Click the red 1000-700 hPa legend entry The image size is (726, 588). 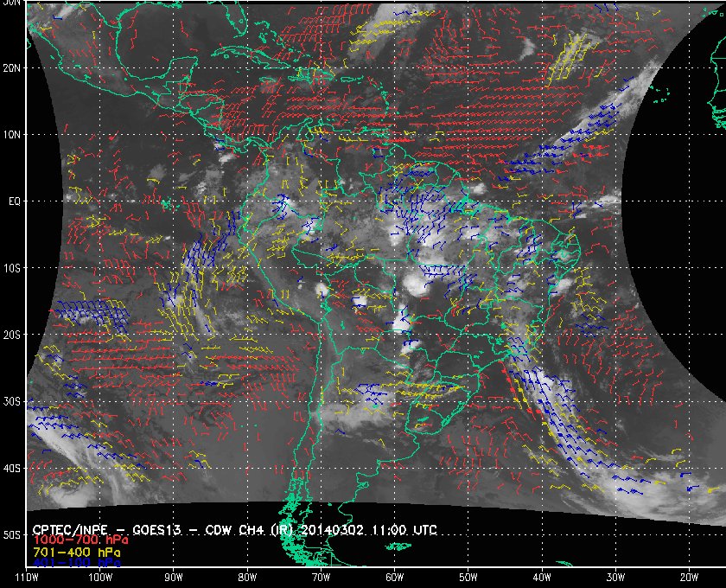80,540
